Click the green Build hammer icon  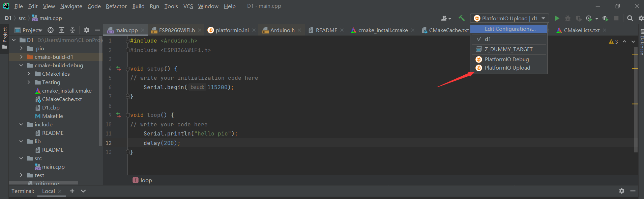pos(461,18)
